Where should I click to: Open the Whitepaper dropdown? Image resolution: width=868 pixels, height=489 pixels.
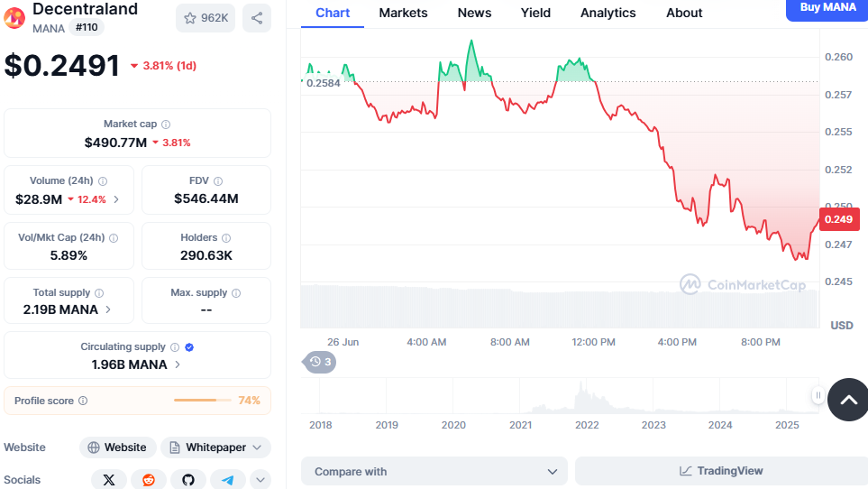point(216,447)
